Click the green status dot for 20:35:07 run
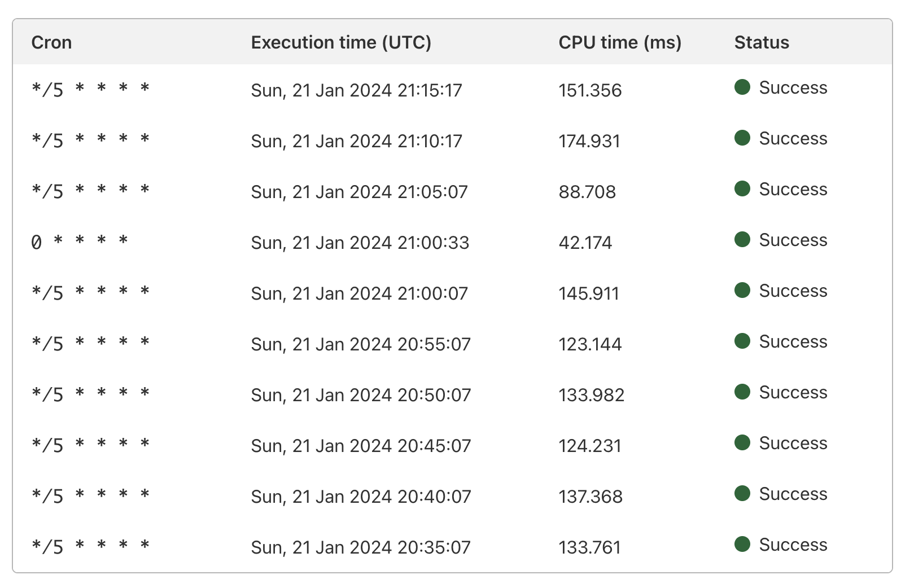The width and height of the screenshot is (901, 588). point(742,544)
